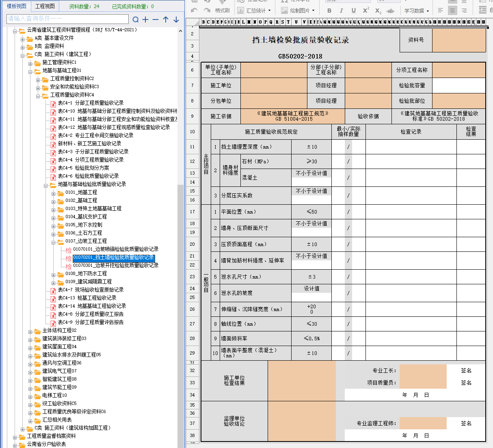Click the 施工单位 name input cell
This screenshot has height=448, width=493.
[x=274, y=85]
